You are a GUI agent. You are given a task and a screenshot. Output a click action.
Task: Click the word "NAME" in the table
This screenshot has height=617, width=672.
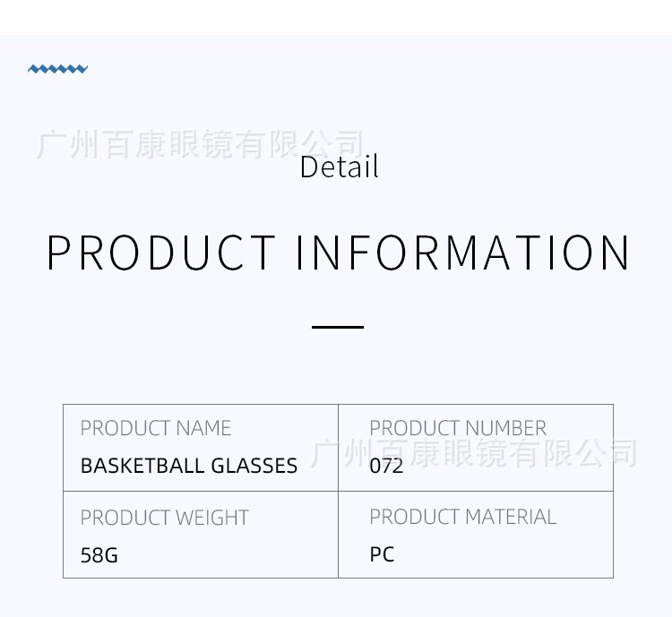click(x=203, y=428)
